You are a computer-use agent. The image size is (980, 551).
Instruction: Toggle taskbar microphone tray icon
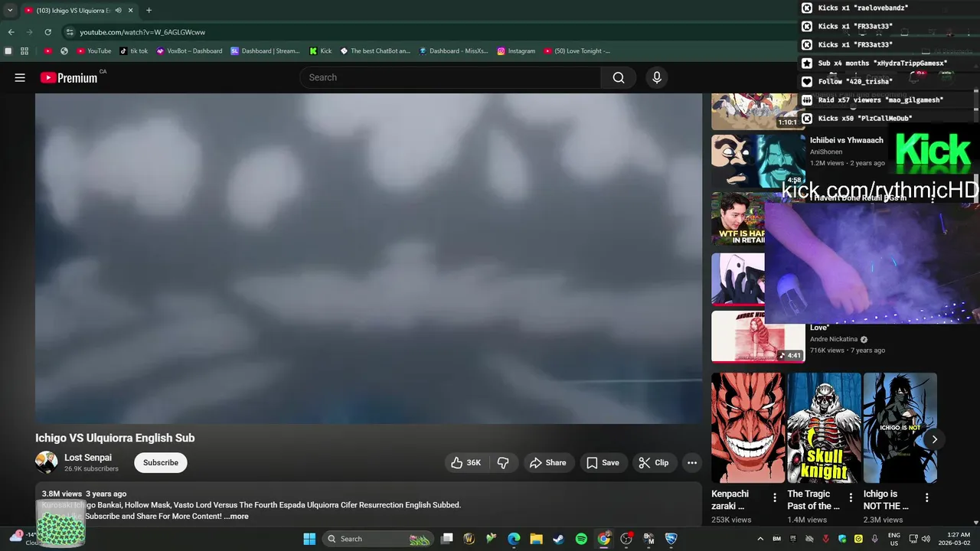[874, 539]
